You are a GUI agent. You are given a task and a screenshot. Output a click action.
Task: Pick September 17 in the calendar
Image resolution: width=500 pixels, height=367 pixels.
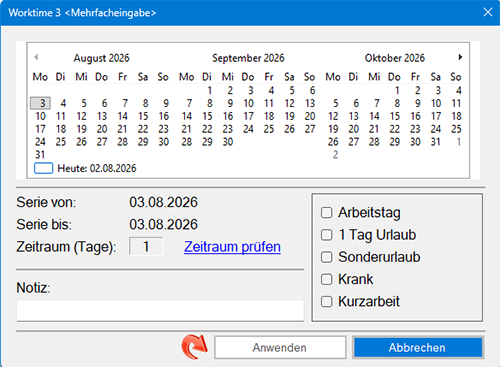(x=248, y=116)
